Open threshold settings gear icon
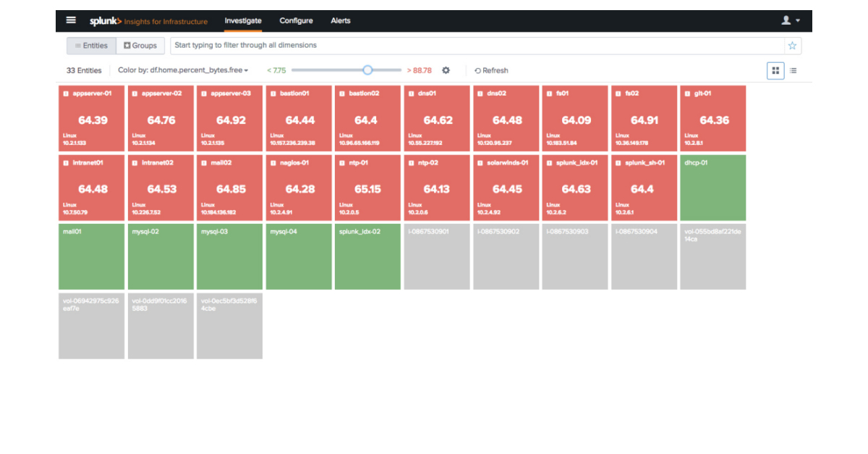The width and height of the screenshot is (868, 454). click(x=446, y=70)
